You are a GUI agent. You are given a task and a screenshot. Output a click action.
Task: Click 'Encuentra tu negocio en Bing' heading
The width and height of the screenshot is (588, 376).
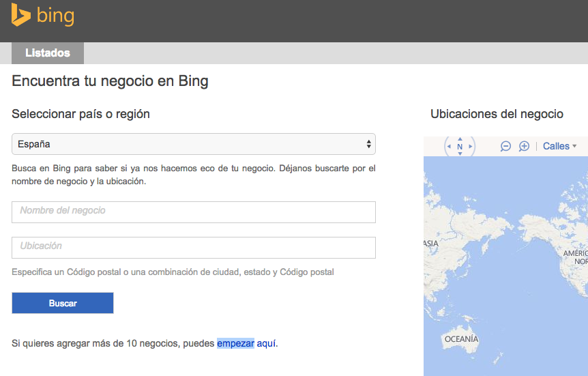110,81
